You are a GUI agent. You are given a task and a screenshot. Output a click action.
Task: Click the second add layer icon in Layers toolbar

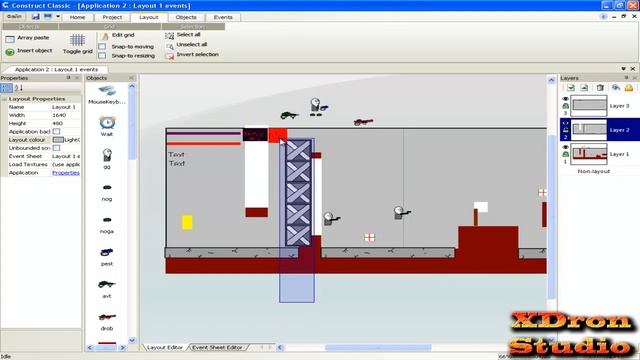click(584, 87)
